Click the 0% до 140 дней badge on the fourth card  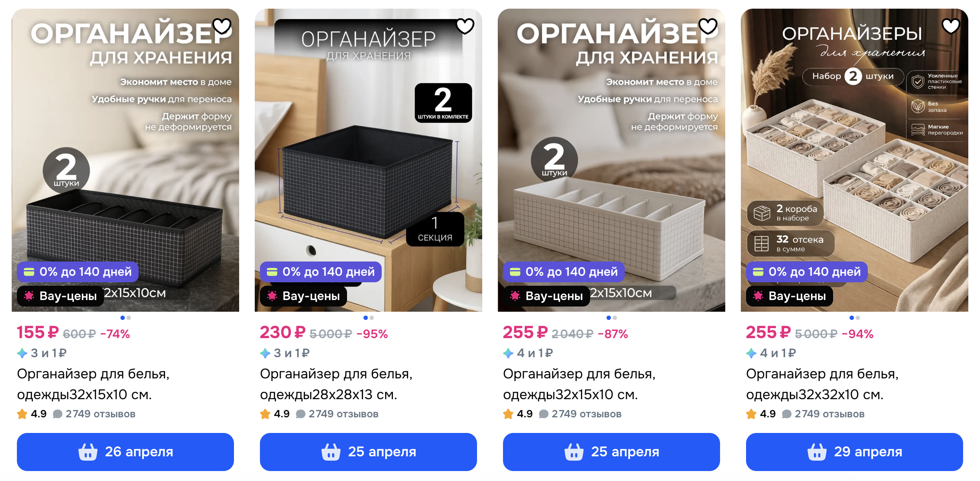(807, 272)
